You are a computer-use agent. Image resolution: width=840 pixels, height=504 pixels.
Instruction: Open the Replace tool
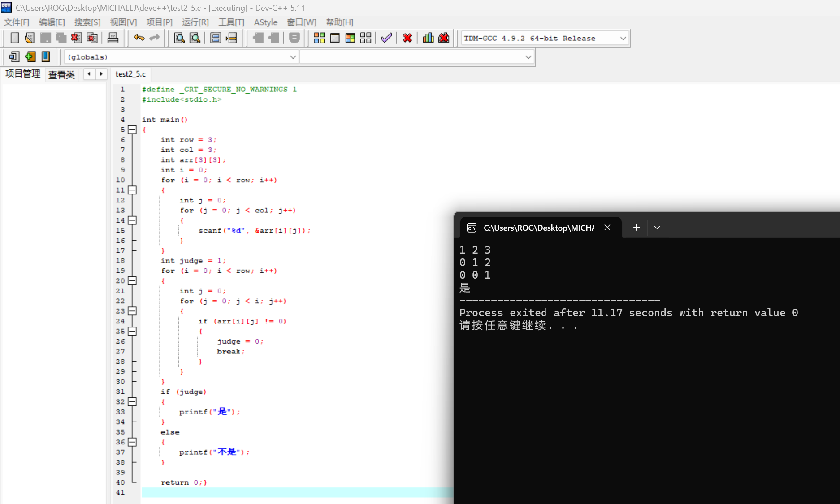pos(195,38)
